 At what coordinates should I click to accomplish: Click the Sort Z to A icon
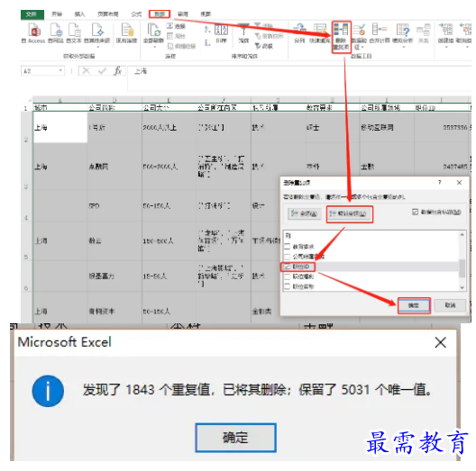click(x=207, y=42)
